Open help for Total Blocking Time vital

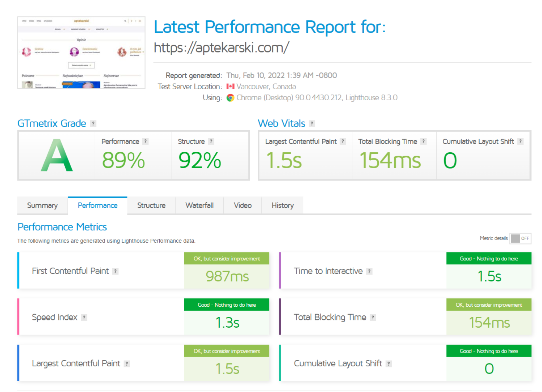point(423,141)
